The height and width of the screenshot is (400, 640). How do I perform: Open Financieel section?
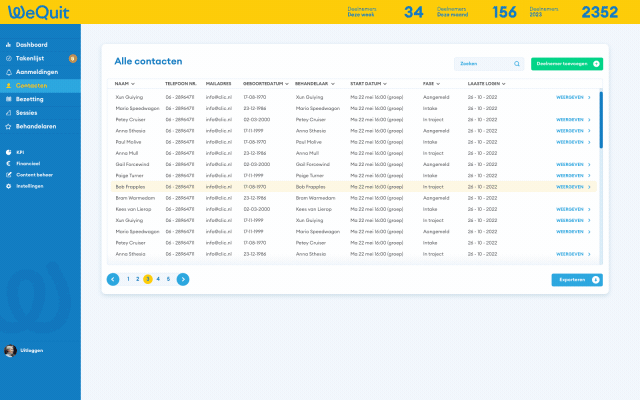point(28,164)
